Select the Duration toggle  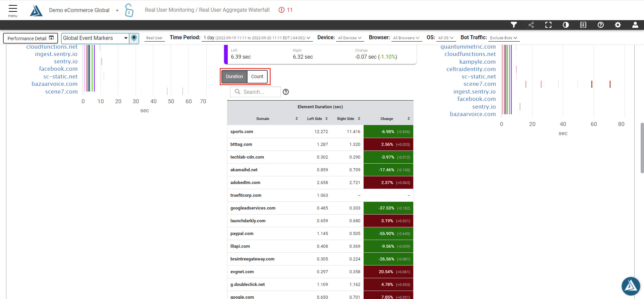(234, 76)
